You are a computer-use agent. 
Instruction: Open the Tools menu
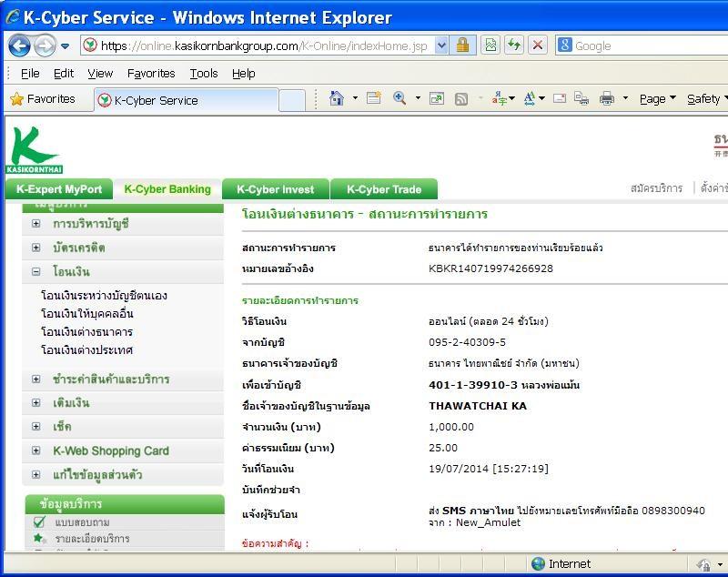pos(204,74)
